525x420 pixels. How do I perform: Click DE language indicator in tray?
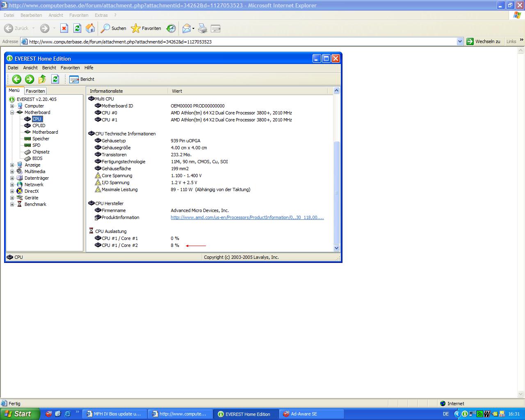click(446, 414)
